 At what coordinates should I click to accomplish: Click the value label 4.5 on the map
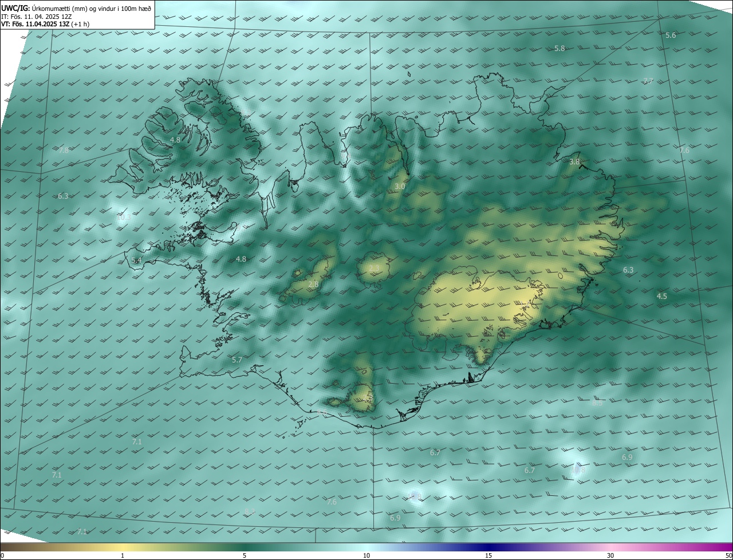[x=661, y=297]
